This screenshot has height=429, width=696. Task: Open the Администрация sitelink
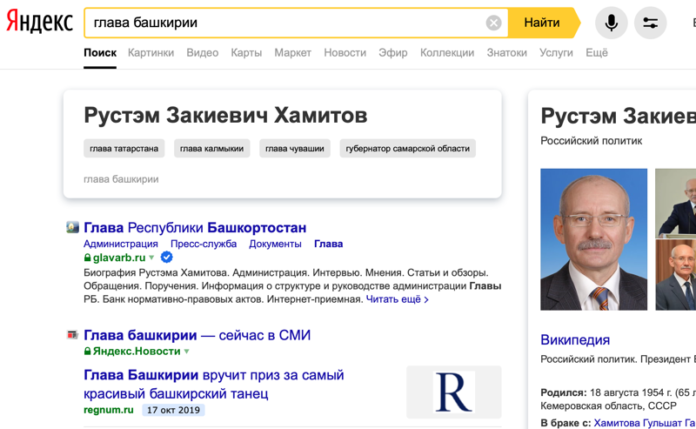tap(121, 244)
